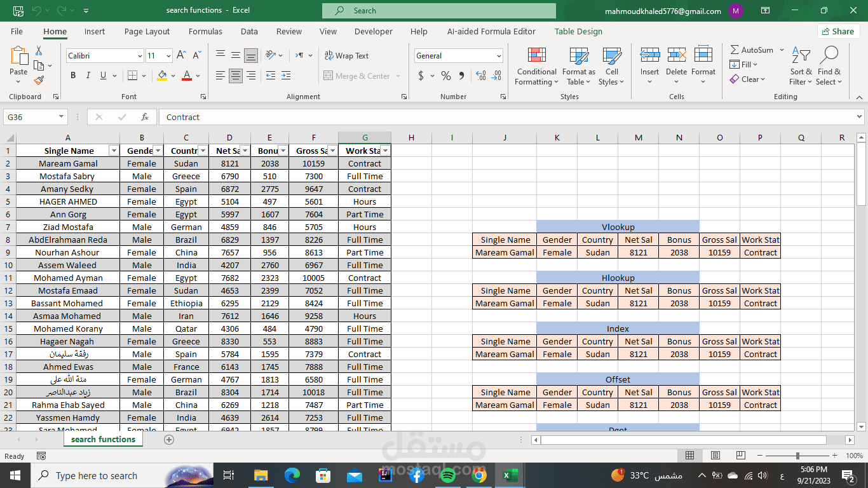Open the Name Box dropdown arrow
The width and height of the screenshot is (868, 488).
61,117
